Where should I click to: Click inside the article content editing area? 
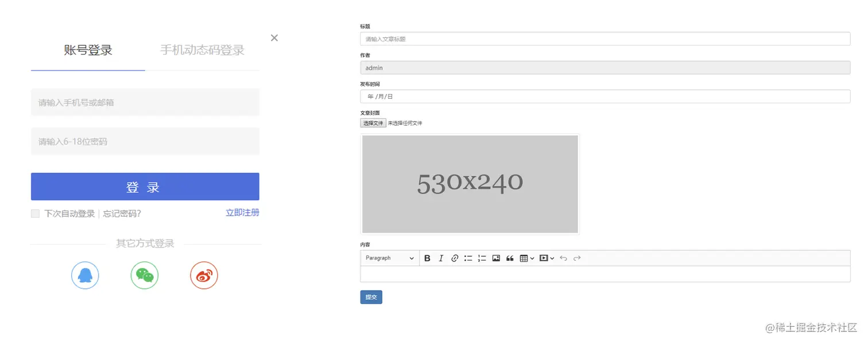click(x=605, y=274)
